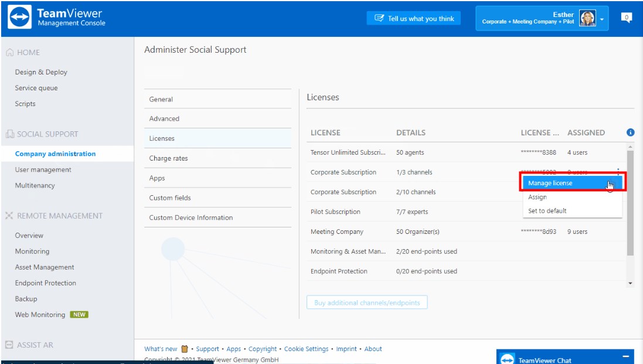Click Esther's profile avatar
Image resolution: width=643 pixels, height=364 pixels.
[x=587, y=18]
